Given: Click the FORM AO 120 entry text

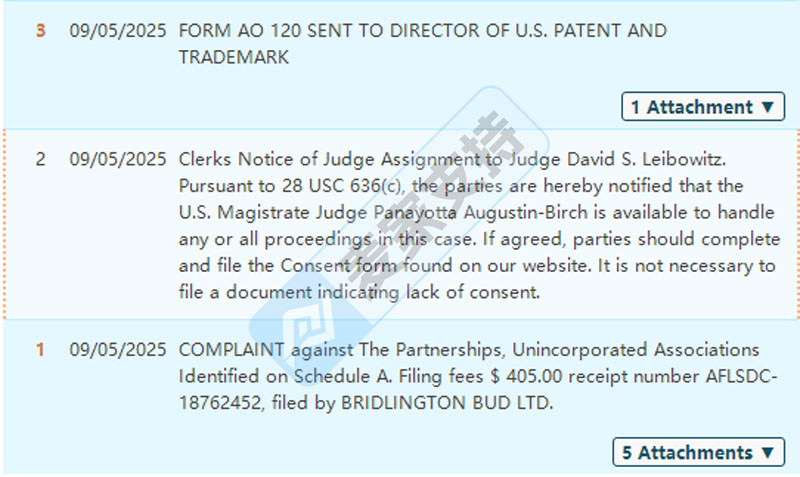Looking at the screenshot, I should click(x=422, y=44).
